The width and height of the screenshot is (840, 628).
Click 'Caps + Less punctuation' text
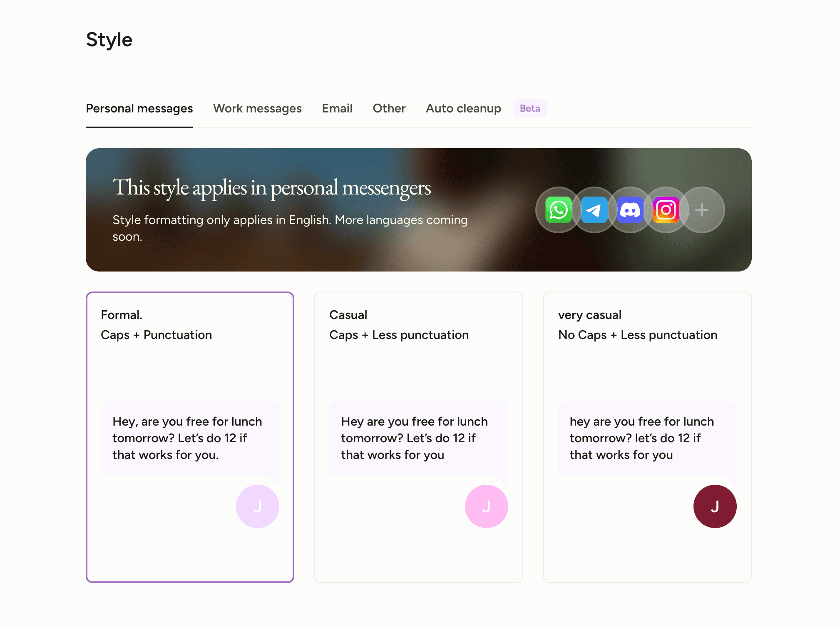coord(399,335)
